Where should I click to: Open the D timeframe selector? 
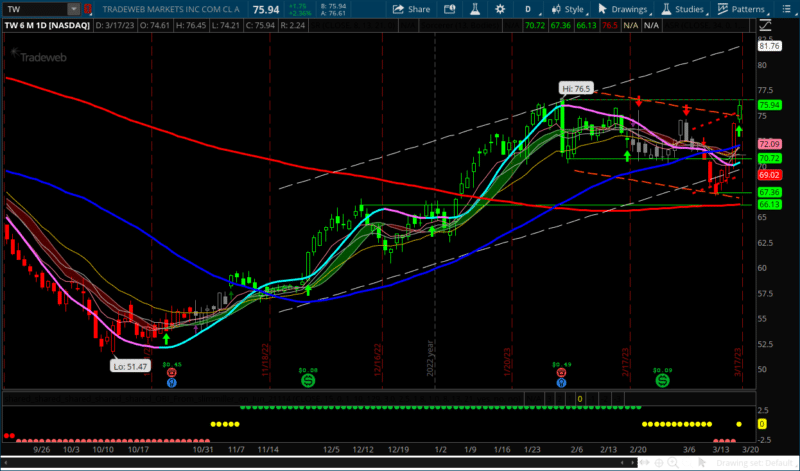coord(528,9)
